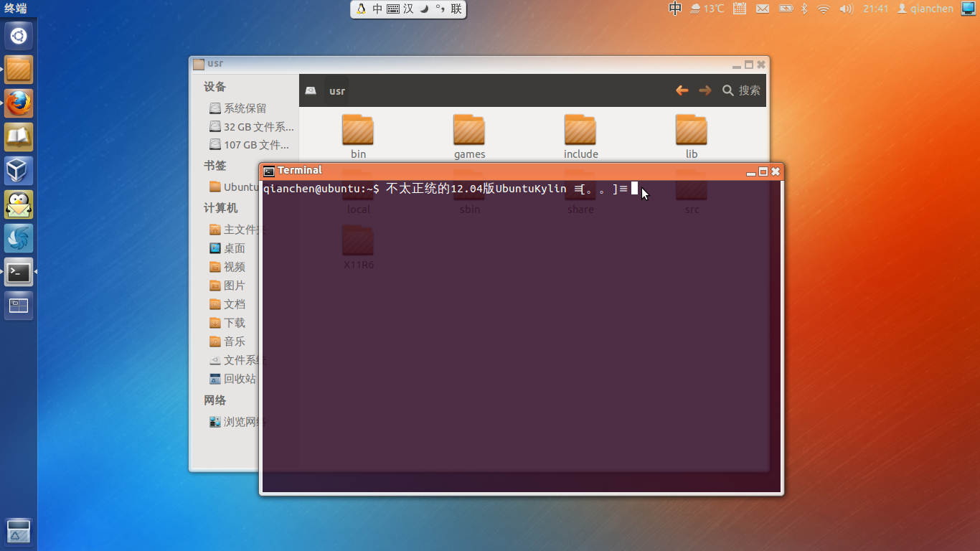Open the soft keyboard on input bar

click(393, 9)
